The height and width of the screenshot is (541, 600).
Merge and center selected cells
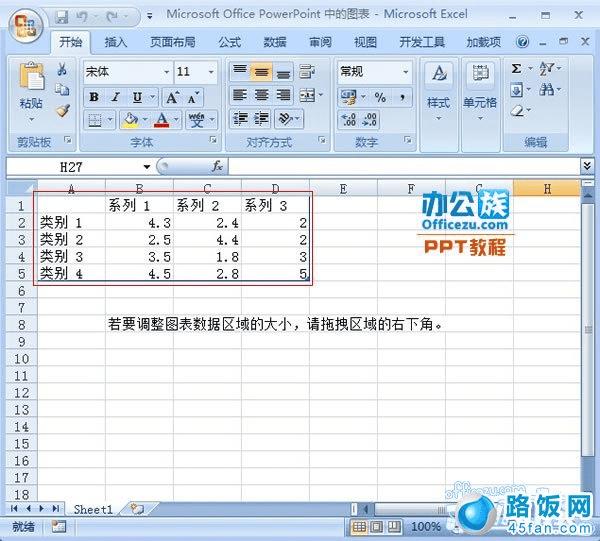click(308, 95)
